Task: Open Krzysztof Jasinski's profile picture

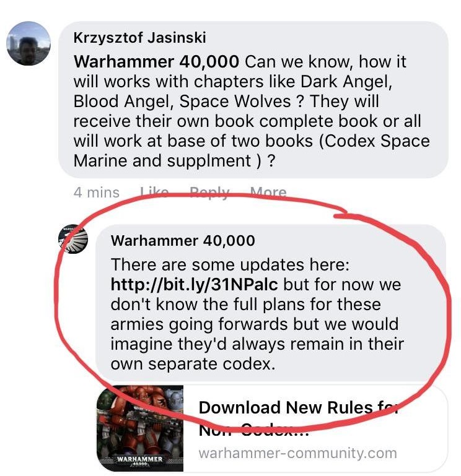Action: pyautogui.click(x=29, y=43)
